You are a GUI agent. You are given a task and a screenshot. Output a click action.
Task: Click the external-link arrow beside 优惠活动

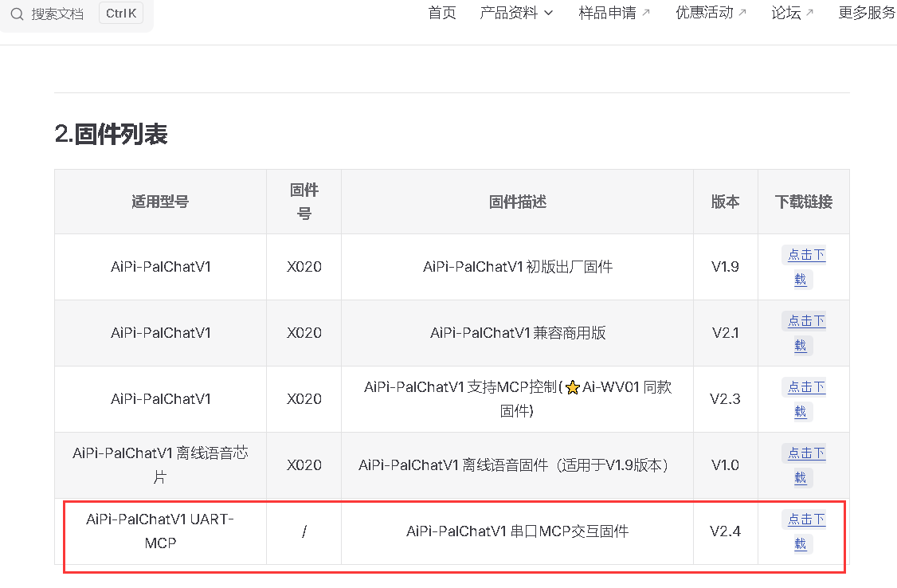742,14
